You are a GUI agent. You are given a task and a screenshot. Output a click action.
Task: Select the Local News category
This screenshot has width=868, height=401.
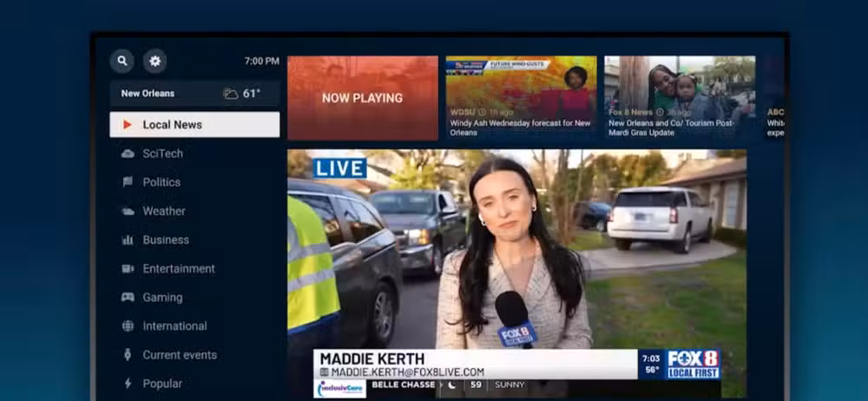click(x=194, y=125)
